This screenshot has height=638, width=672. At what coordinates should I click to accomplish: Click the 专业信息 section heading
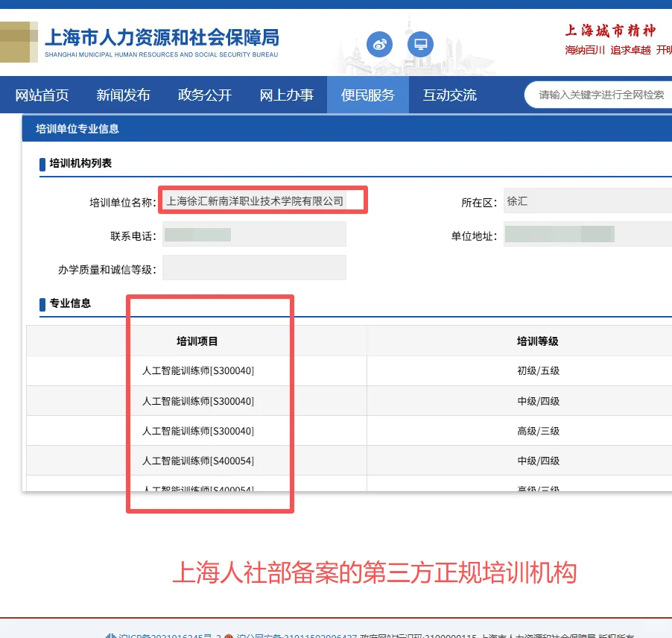point(70,303)
